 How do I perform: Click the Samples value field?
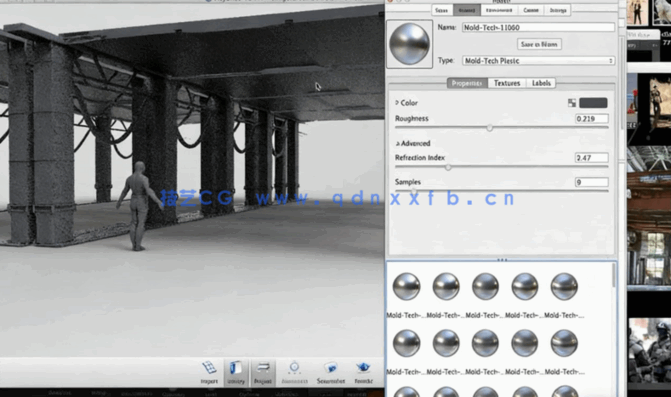point(592,182)
